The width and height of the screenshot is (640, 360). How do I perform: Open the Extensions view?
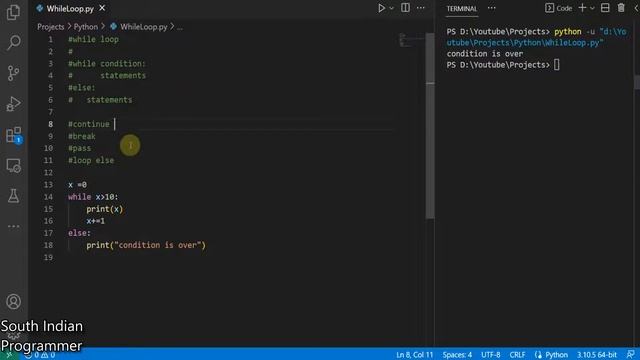13,135
